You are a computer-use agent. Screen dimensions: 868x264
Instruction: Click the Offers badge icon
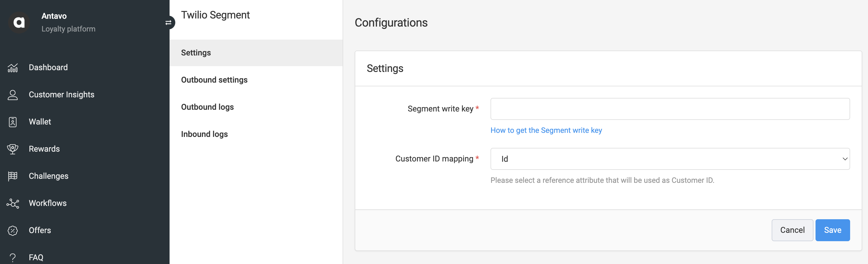pyautogui.click(x=12, y=230)
